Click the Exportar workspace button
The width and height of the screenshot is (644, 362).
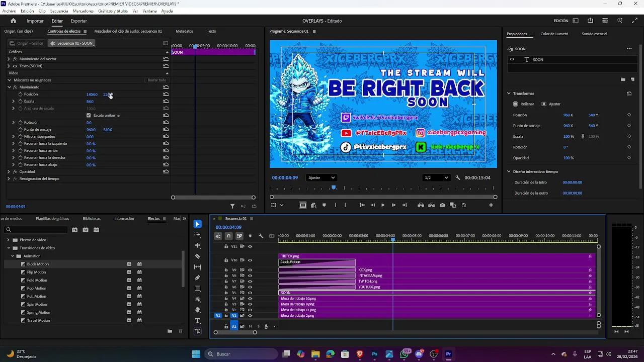pyautogui.click(x=78, y=21)
